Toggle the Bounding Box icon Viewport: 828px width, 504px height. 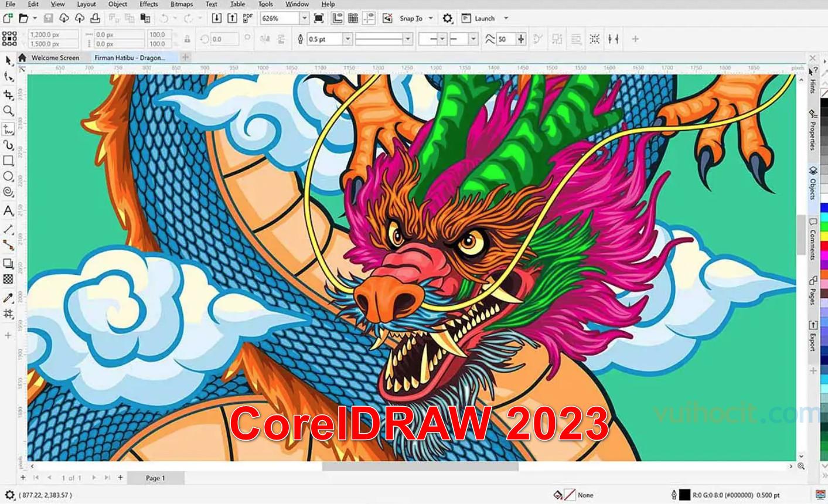[595, 39]
